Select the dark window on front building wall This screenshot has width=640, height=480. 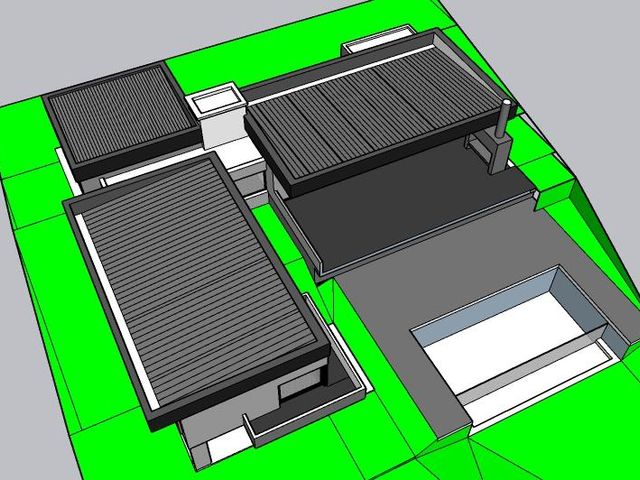pos(300,384)
